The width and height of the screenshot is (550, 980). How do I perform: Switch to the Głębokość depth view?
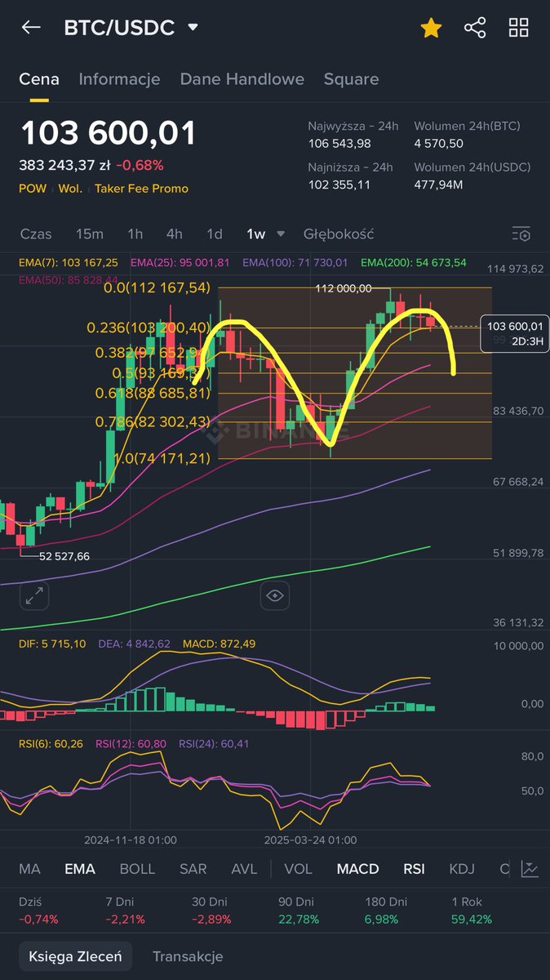(x=339, y=234)
